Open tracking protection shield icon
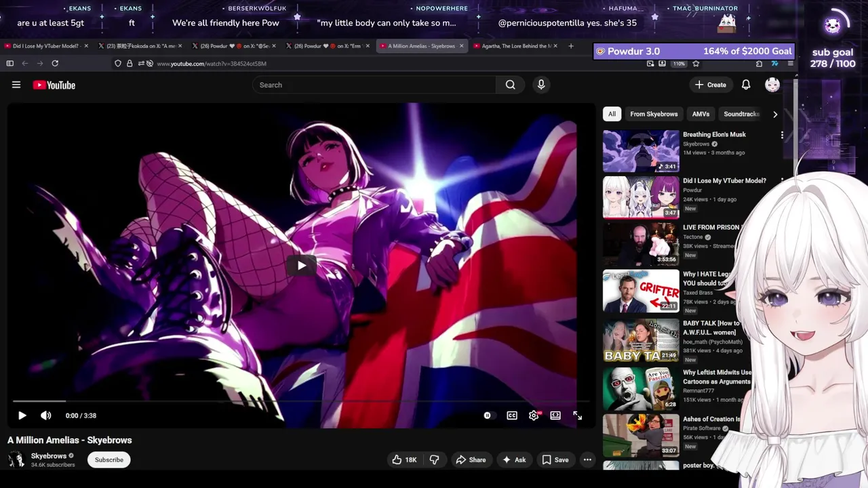The height and width of the screenshot is (488, 868). pyautogui.click(x=118, y=63)
